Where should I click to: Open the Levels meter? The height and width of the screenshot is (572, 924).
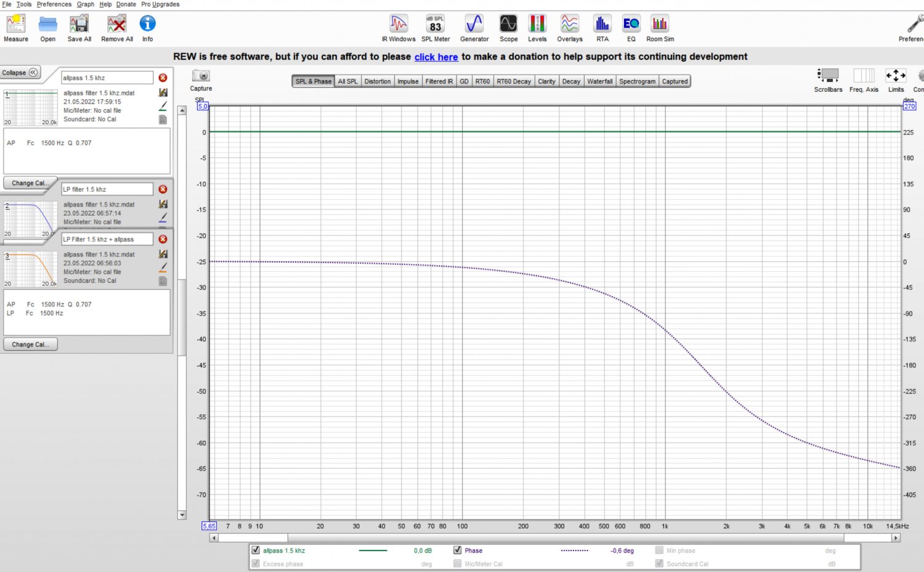(537, 24)
